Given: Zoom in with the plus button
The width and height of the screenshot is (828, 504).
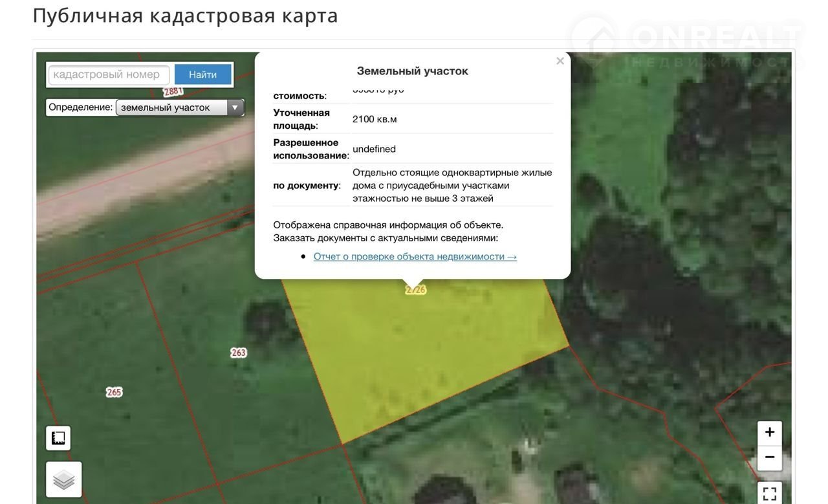Looking at the screenshot, I should pos(769,433).
